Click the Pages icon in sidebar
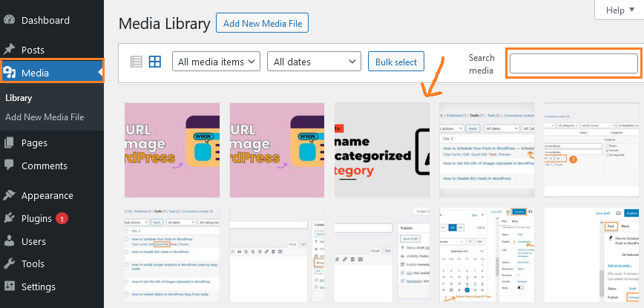644x308 pixels. 9,143
